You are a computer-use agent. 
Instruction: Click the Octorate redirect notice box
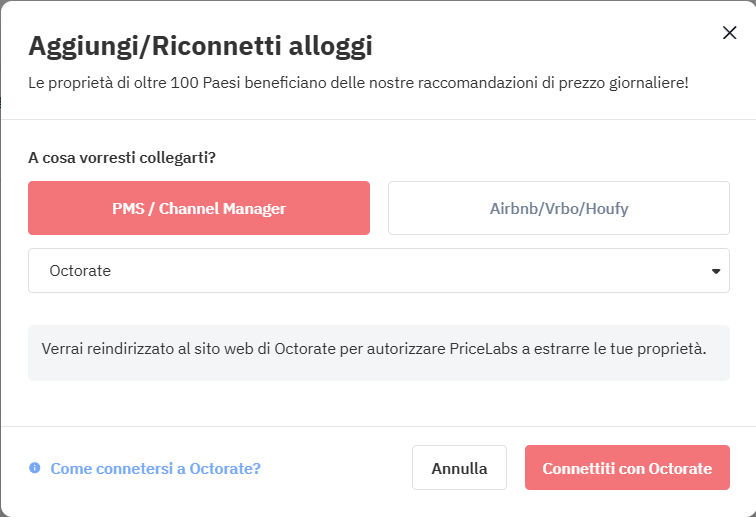[379, 353]
